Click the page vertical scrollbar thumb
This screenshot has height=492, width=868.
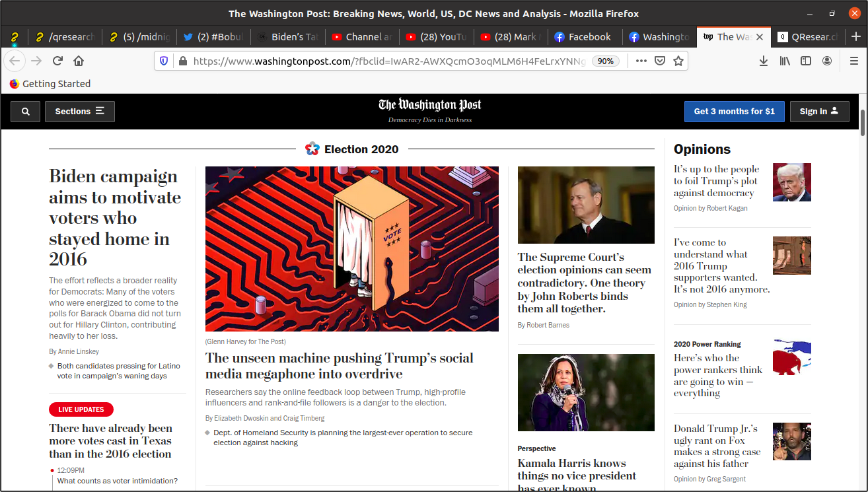tap(863, 122)
